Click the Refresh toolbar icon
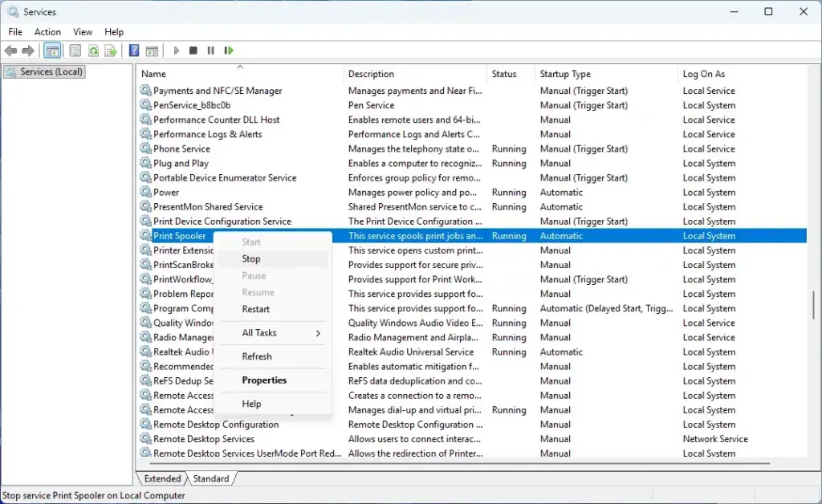This screenshot has width=822, height=504. 93,51
